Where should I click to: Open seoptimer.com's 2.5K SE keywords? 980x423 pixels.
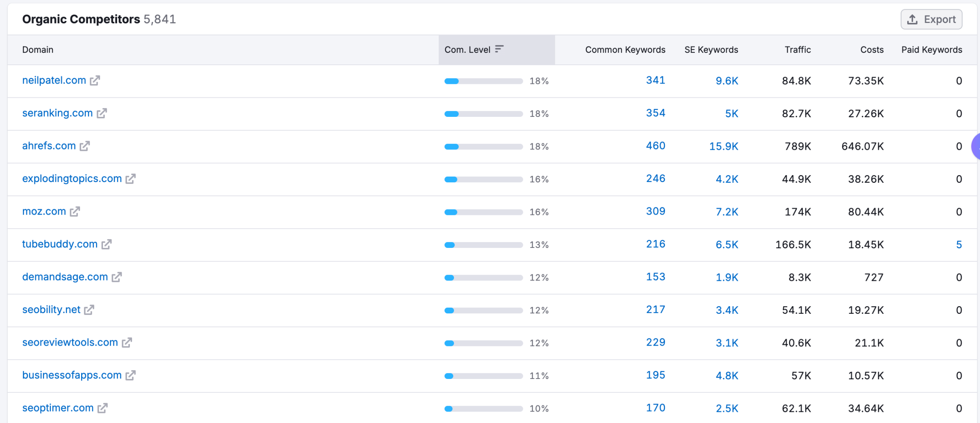(x=727, y=408)
